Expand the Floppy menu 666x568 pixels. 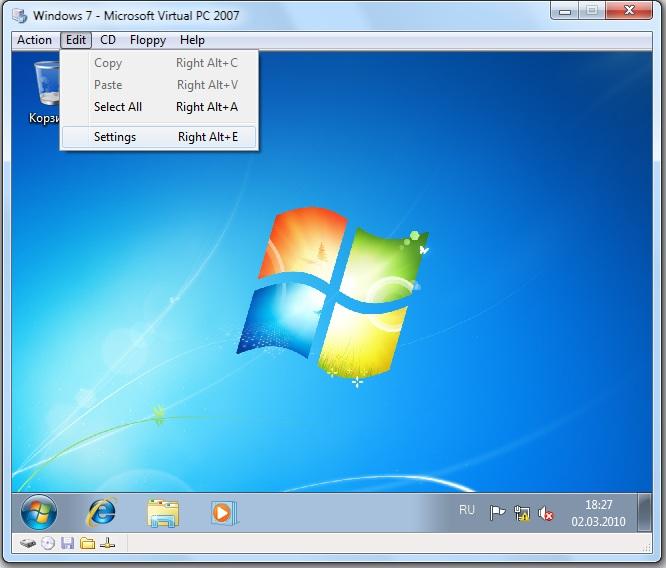pyautogui.click(x=148, y=40)
